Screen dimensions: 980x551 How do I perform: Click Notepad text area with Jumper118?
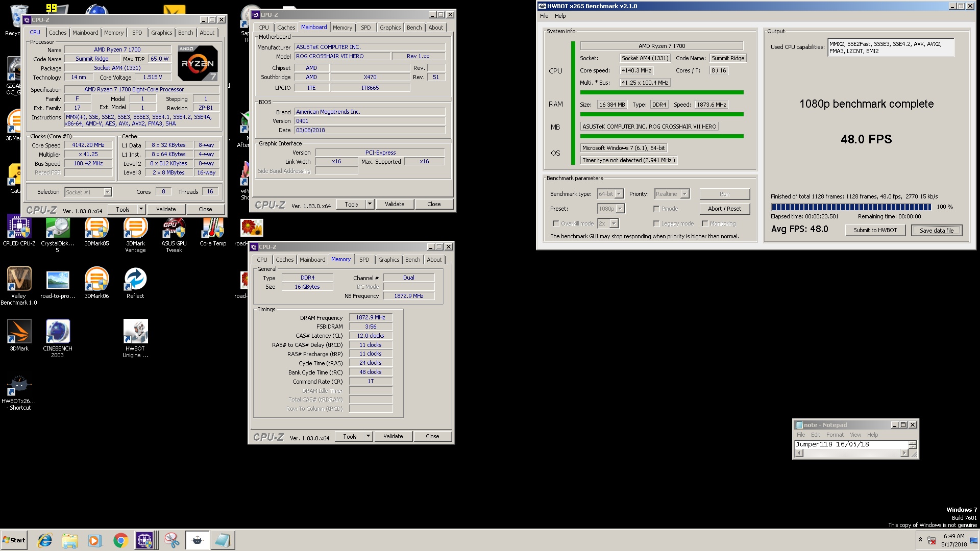point(851,444)
